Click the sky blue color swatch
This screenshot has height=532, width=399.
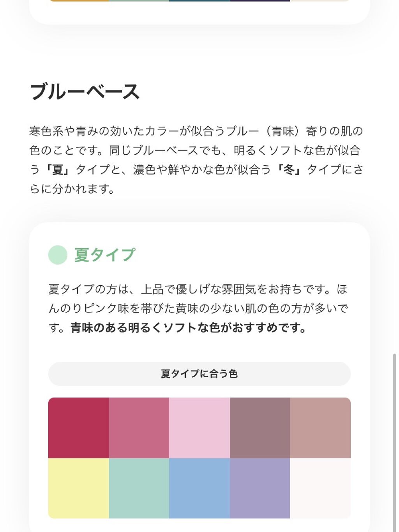click(x=199, y=488)
